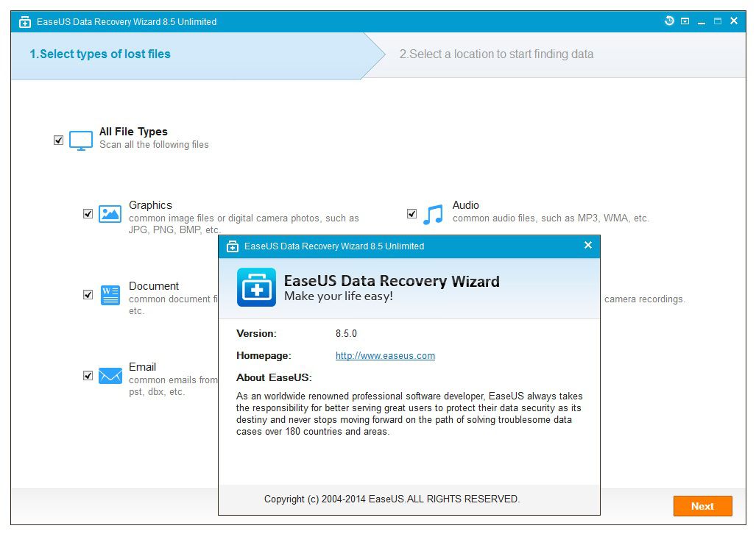Screen dimensions: 756x534
Task: Click the EaseUS Data Recovery Wizard heading
Action: (392, 281)
